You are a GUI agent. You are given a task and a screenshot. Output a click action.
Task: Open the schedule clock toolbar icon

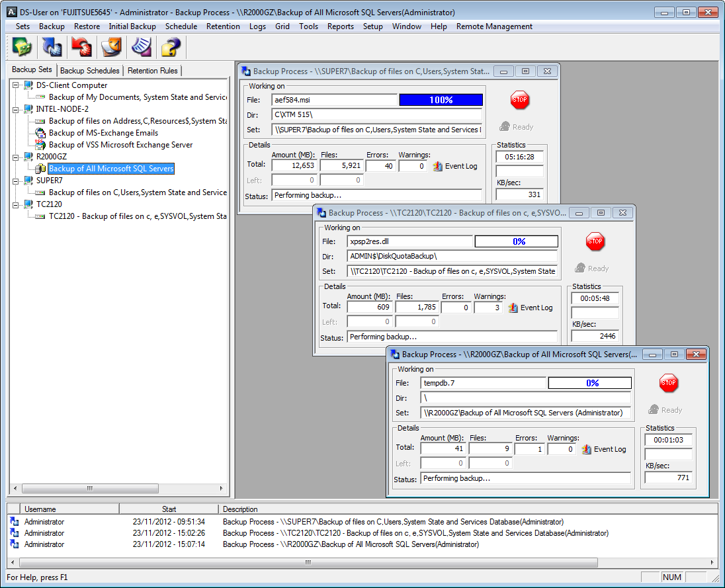coord(111,47)
